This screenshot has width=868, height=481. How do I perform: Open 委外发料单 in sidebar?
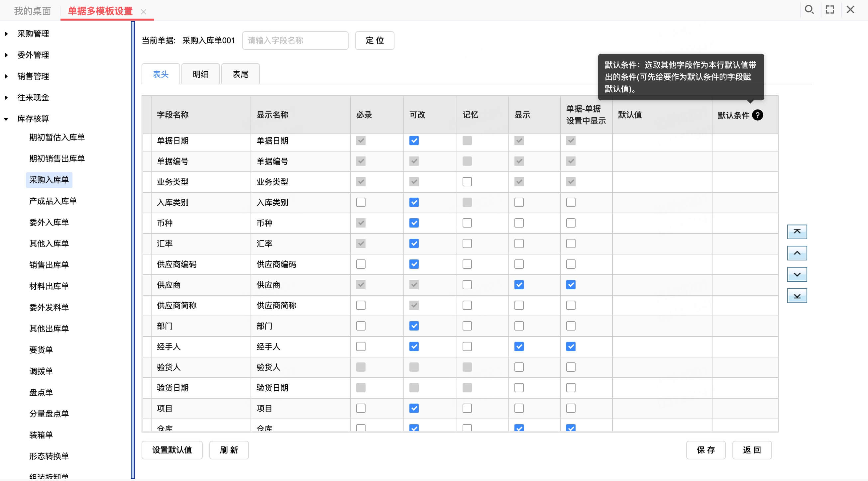[49, 307]
